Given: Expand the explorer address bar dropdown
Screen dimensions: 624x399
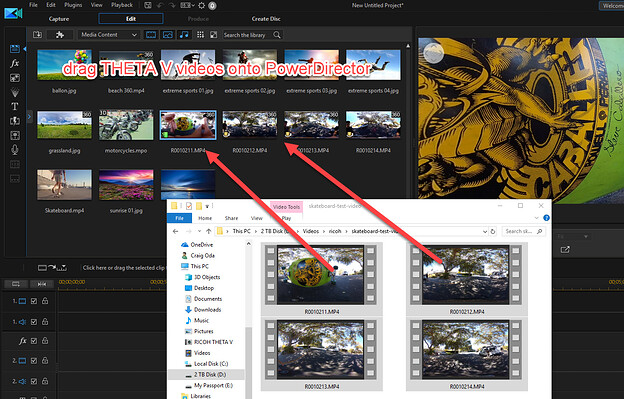Looking at the screenshot, I should [x=485, y=232].
